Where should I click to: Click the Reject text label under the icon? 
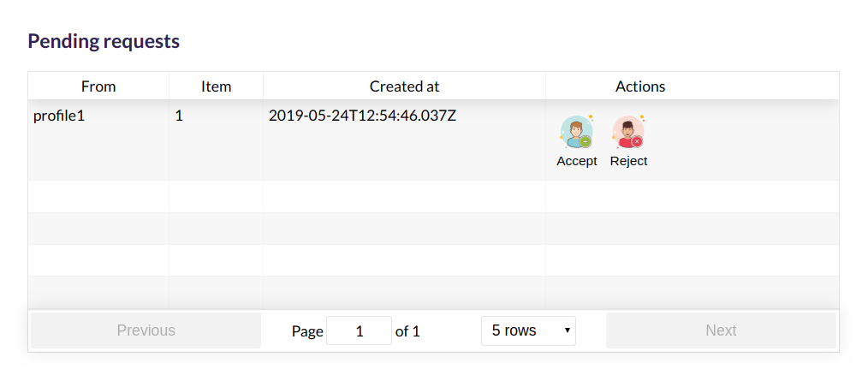(628, 161)
